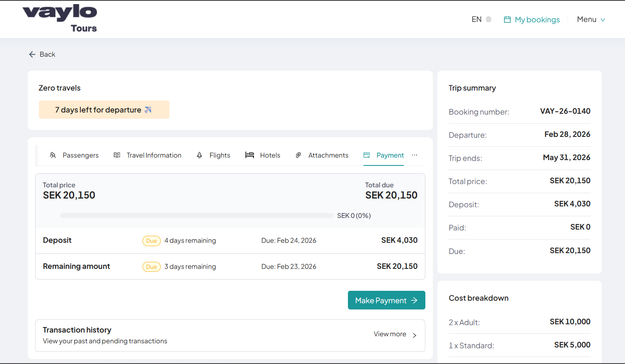Expand transaction history via View more chevron

pyautogui.click(x=414, y=335)
